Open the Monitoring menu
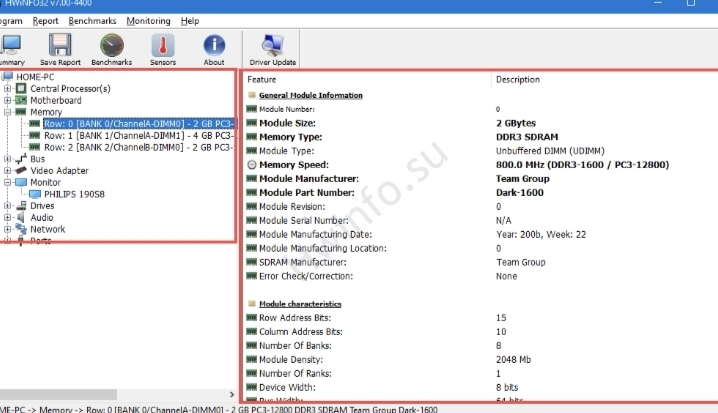 tap(148, 21)
